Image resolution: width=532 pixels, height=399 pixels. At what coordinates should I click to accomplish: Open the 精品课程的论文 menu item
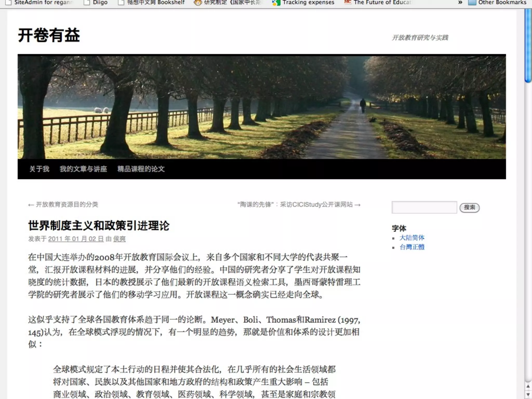click(141, 169)
